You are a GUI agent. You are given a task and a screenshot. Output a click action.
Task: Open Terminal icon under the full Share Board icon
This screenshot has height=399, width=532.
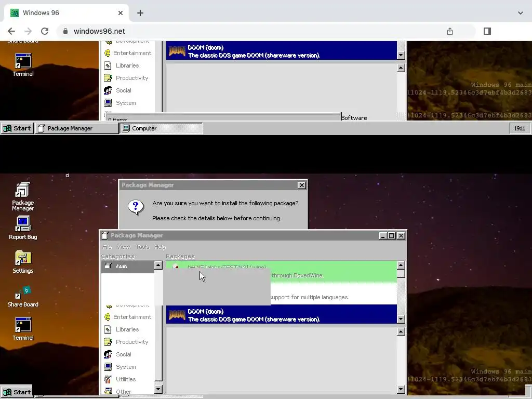click(x=23, y=329)
